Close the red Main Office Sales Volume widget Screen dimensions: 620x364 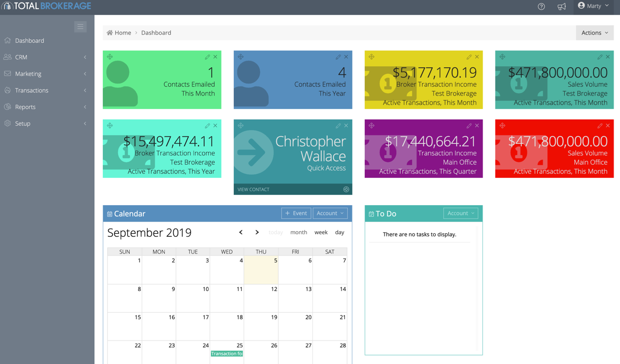click(x=608, y=125)
